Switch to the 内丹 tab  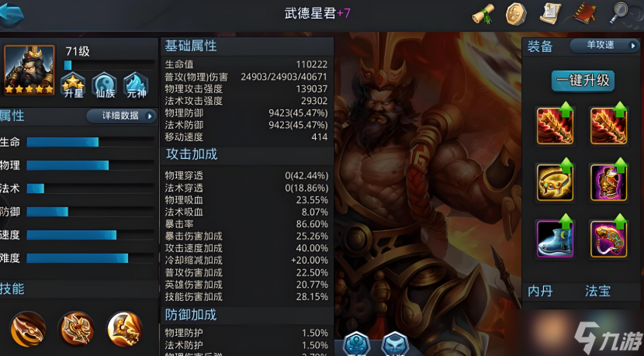coord(540,291)
